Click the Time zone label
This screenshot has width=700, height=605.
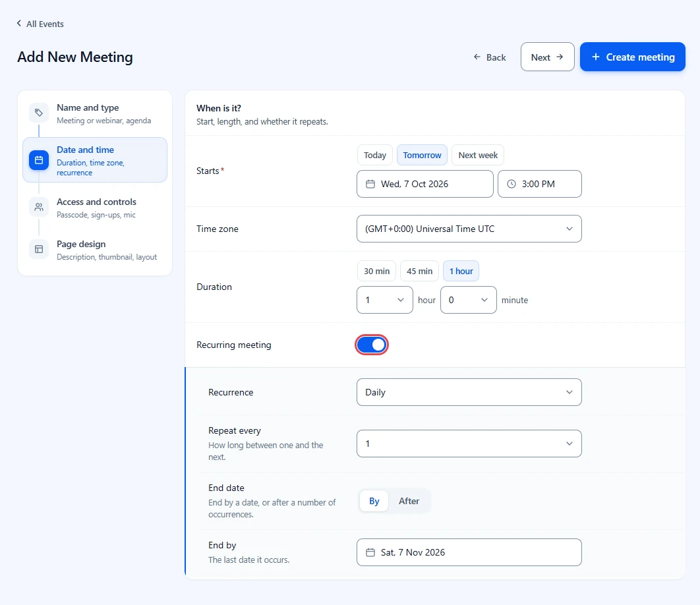pyautogui.click(x=218, y=229)
